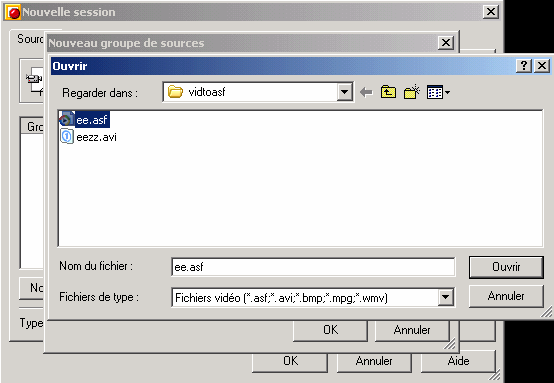This screenshot has height=383, width=554.
Task: Close the Nouvelle session window
Action: (x=491, y=12)
